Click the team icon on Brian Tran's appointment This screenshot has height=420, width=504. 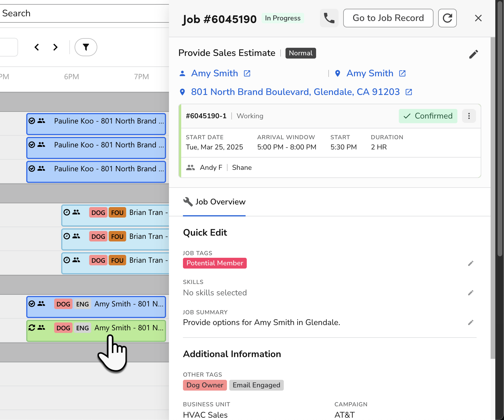pos(76,212)
